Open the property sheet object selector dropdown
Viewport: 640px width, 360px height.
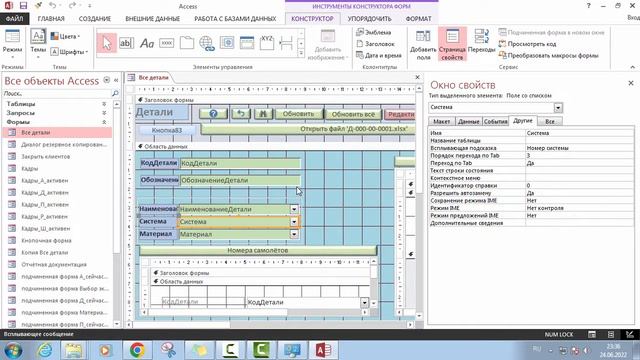pyautogui.click(x=558, y=107)
